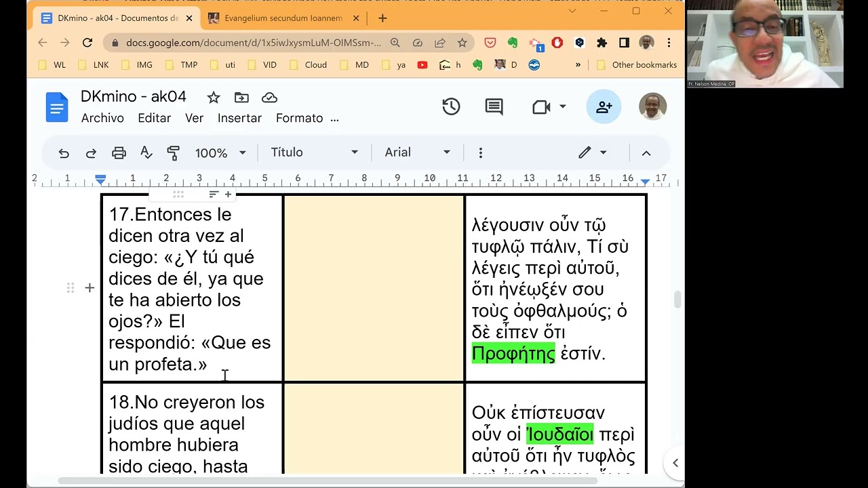Open the Editar menu
The height and width of the screenshot is (488, 868).
click(154, 118)
